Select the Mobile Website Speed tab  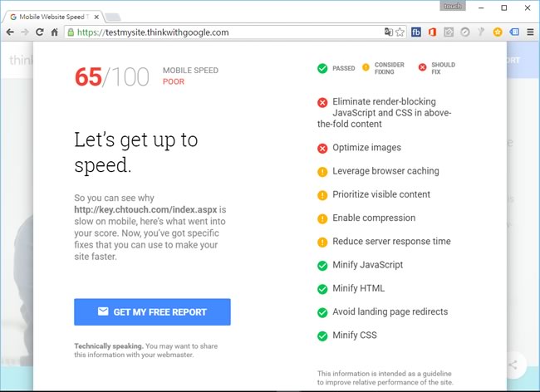coord(52,17)
